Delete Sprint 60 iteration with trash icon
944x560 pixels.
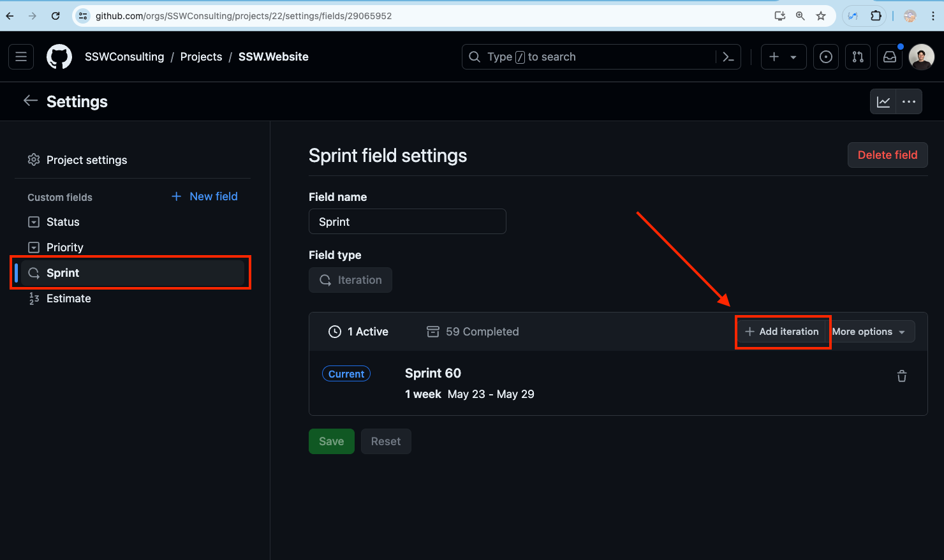[x=901, y=376]
